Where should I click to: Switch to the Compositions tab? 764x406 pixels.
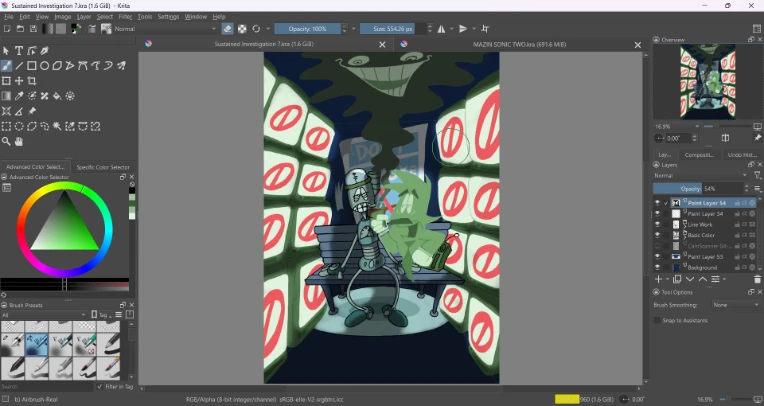tap(699, 155)
